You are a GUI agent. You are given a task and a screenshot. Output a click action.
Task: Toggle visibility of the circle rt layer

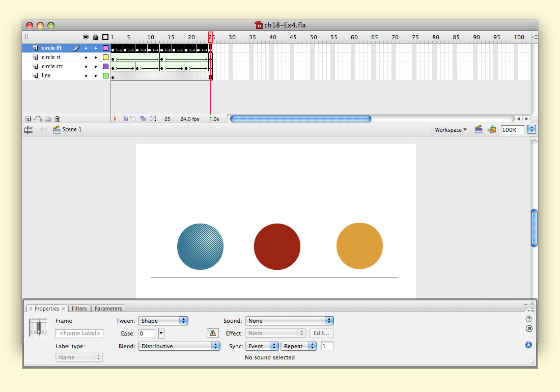point(86,58)
